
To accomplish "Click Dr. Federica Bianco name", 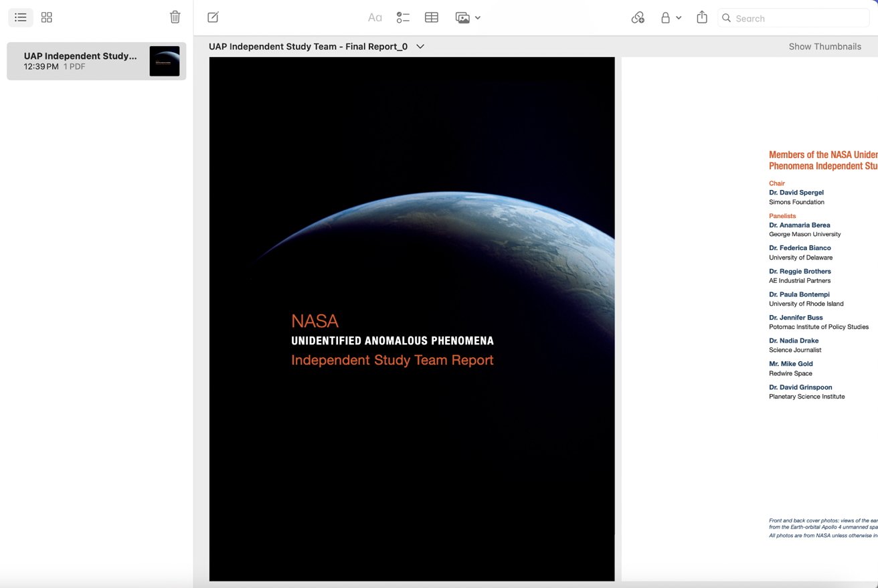I will pyautogui.click(x=800, y=248).
